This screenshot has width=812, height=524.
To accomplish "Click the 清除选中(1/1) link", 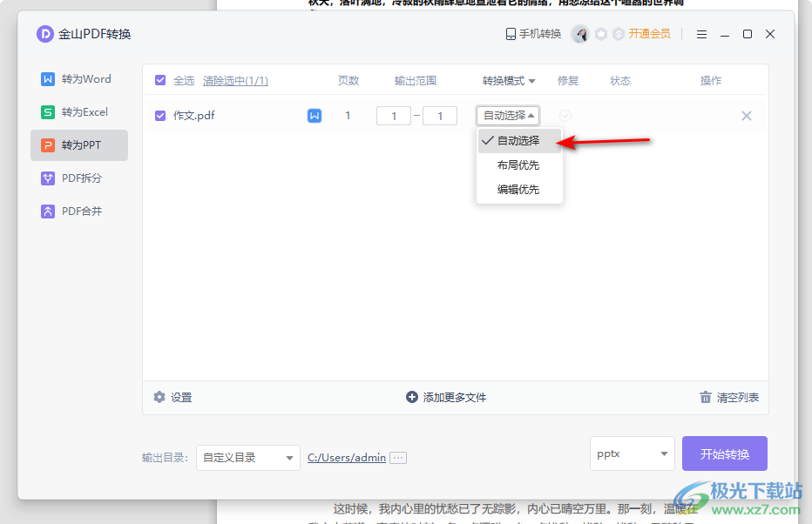I will coord(235,81).
